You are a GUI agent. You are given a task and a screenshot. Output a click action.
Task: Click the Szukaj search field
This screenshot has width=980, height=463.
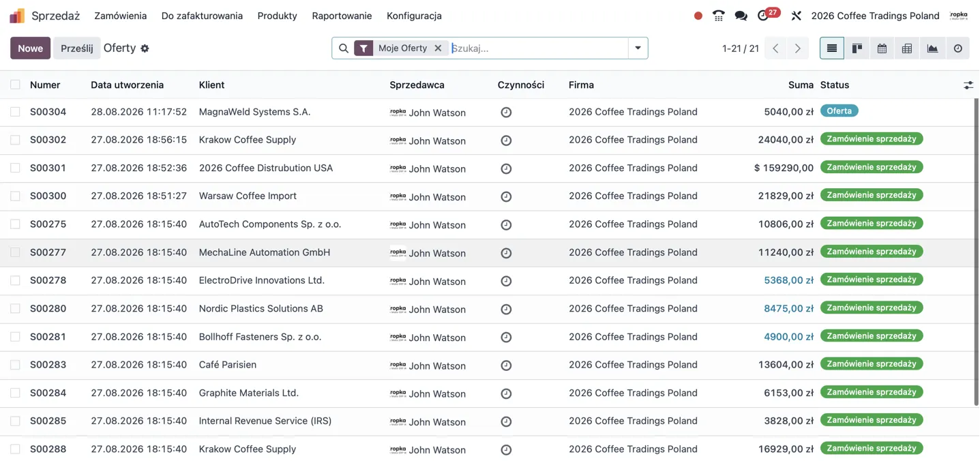tap(537, 48)
